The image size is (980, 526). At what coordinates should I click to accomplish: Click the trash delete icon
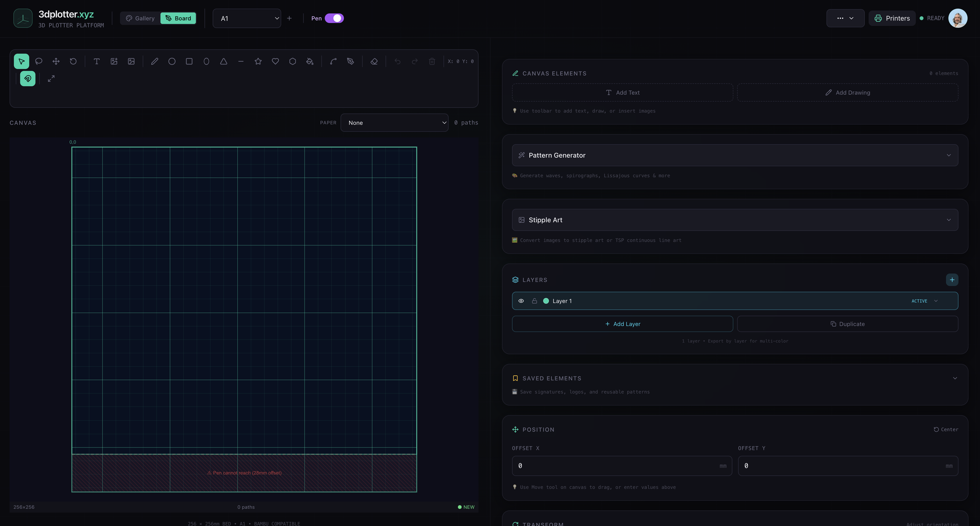point(432,61)
